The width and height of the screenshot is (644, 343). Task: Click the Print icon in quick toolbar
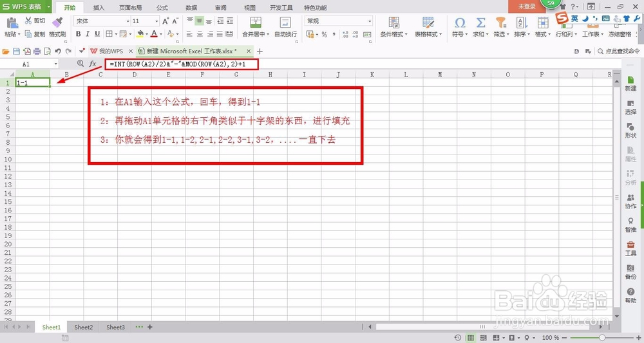(37, 51)
